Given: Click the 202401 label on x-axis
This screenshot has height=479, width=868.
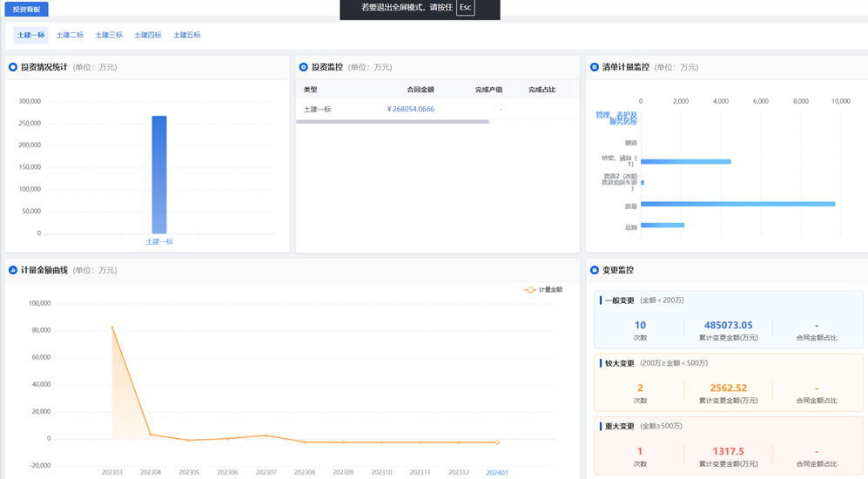Looking at the screenshot, I should (497, 472).
